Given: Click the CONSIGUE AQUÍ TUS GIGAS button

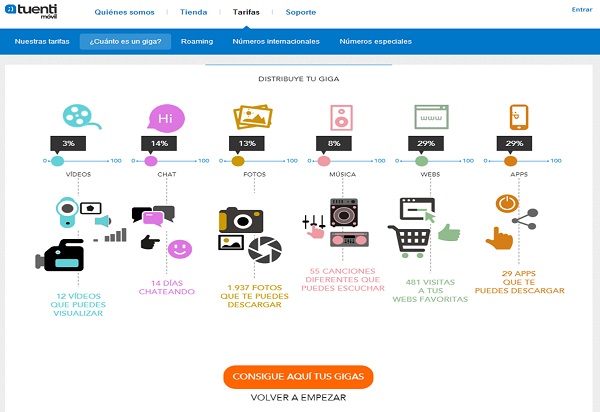Looking at the screenshot, I should click(298, 376).
